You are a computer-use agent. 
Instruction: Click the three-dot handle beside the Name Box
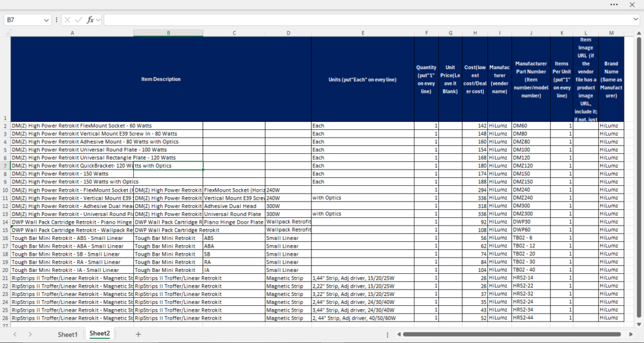pos(56,19)
